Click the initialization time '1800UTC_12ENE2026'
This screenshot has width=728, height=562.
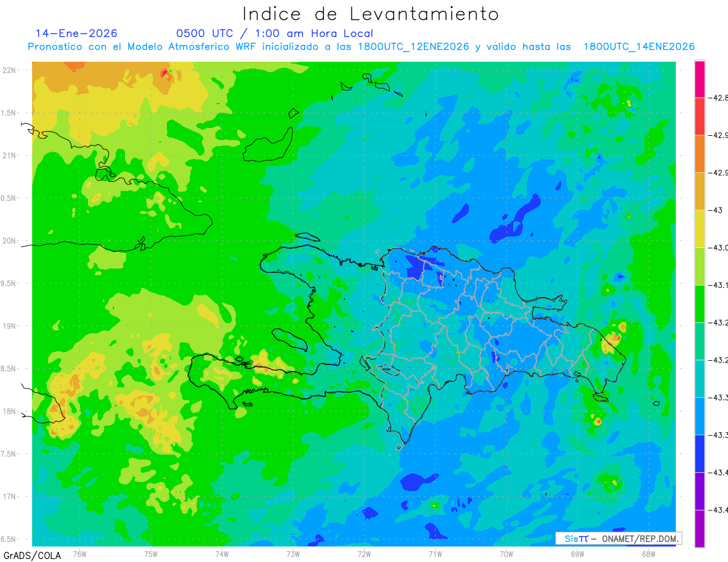pyautogui.click(x=414, y=47)
